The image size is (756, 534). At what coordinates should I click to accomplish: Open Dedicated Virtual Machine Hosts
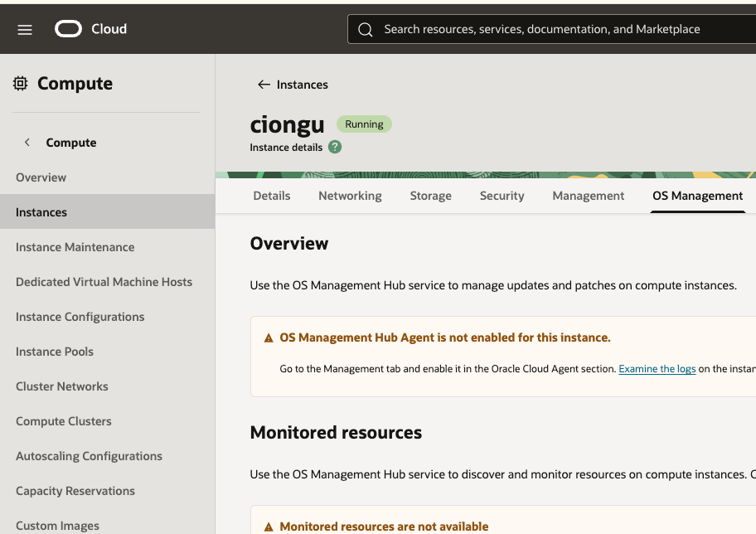104,282
